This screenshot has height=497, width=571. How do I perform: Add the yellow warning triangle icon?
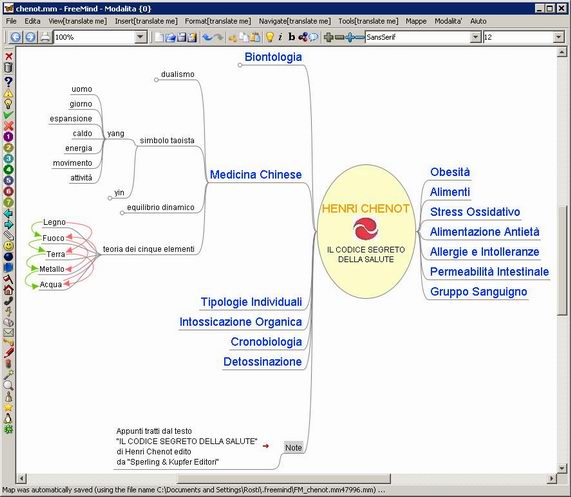[x=8, y=93]
